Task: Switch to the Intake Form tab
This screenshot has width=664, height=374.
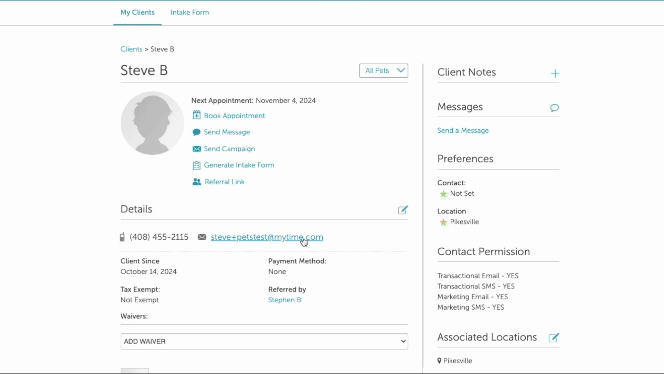Action: click(x=190, y=13)
